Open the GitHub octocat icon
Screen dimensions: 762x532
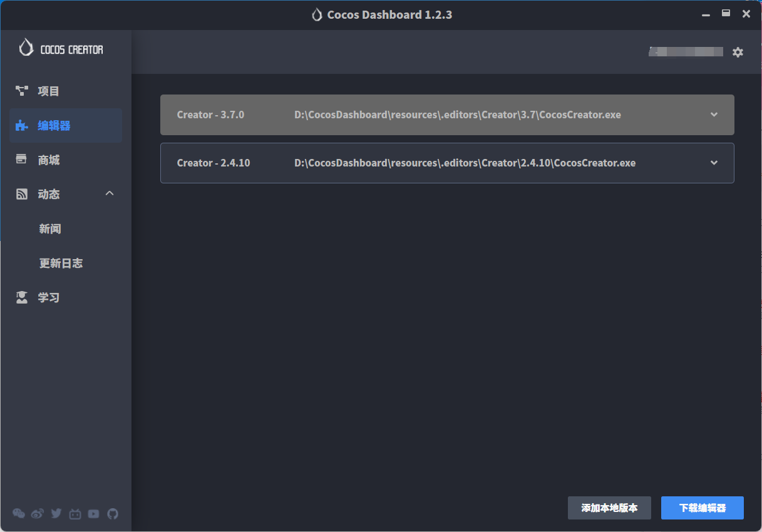tap(113, 514)
